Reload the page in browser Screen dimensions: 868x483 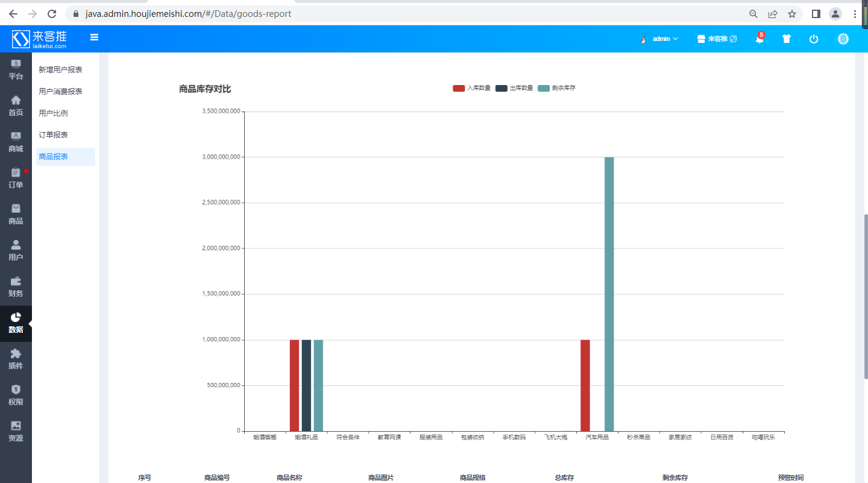point(52,13)
